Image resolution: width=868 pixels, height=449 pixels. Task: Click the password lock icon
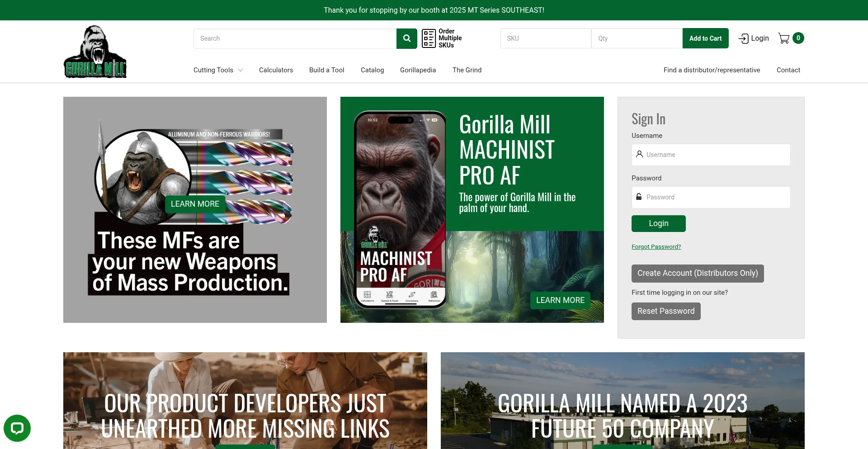pyautogui.click(x=638, y=196)
